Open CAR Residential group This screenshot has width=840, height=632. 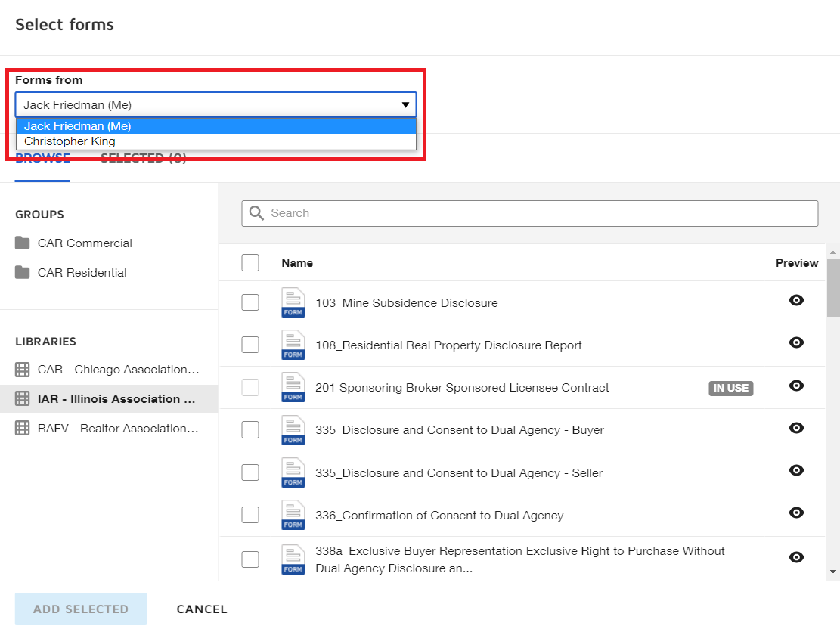pyautogui.click(x=82, y=273)
